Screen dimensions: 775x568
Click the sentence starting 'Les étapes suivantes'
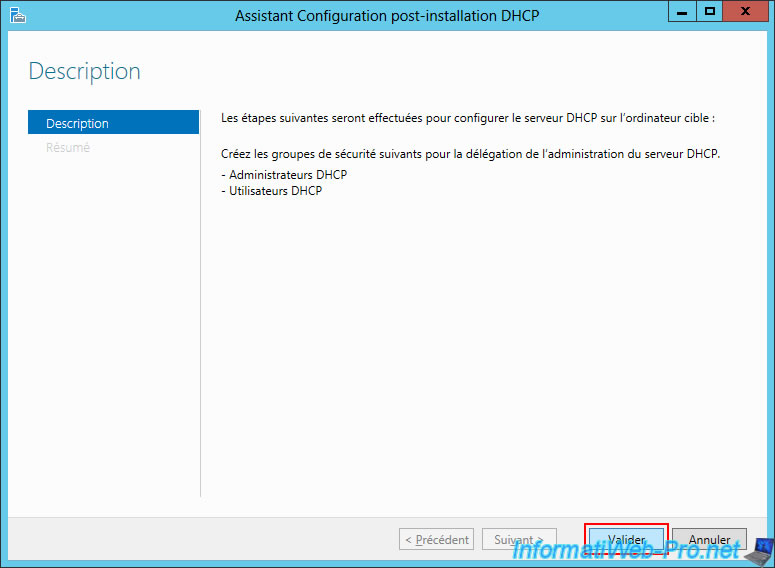467,118
